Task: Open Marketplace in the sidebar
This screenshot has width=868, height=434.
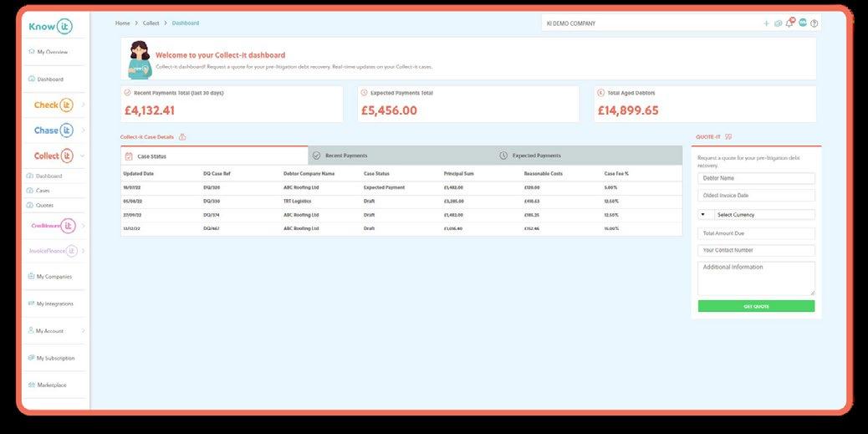Action: coord(48,385)
